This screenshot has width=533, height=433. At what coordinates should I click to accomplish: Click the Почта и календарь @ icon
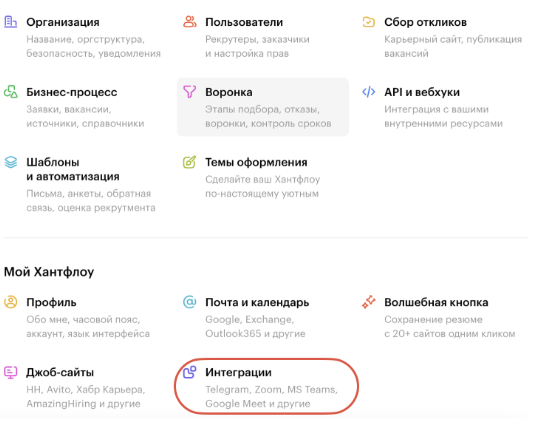coord(190,302)
